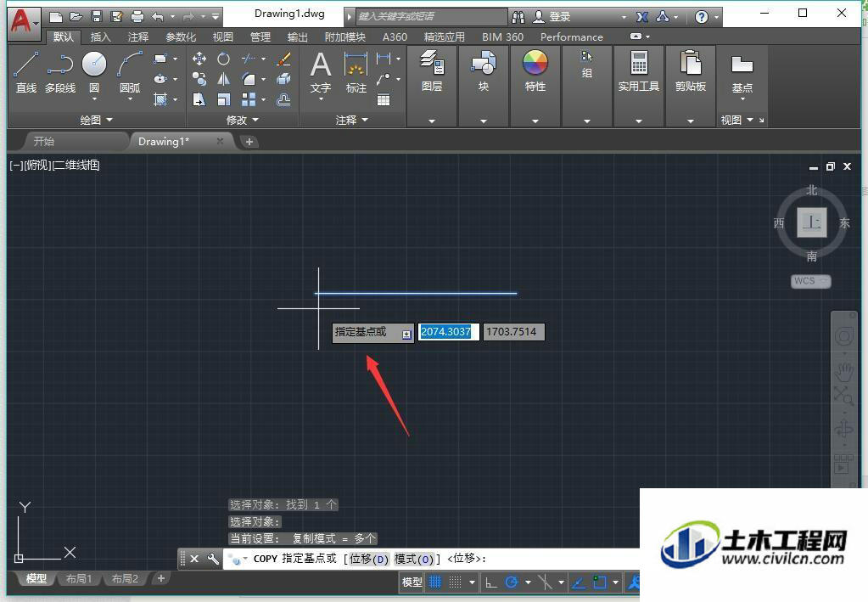The height and width of the screenshot is (602, 868).
Task: Customize quick access toolbar dropdown
Action: point(216,17)
